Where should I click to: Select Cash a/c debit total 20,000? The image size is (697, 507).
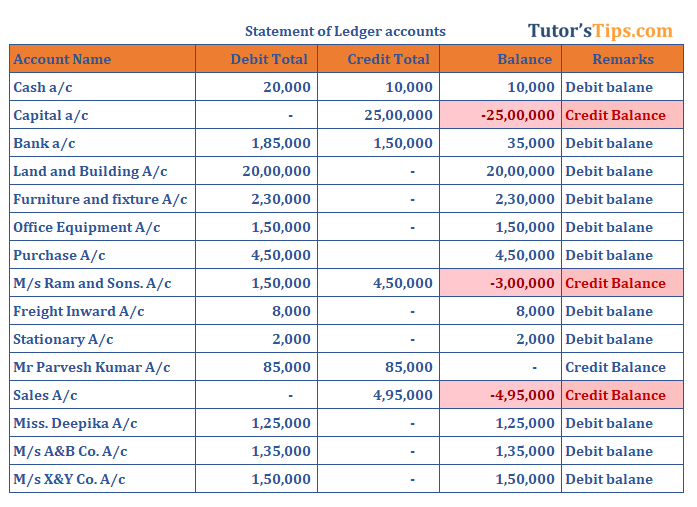[x=256, y=87]
